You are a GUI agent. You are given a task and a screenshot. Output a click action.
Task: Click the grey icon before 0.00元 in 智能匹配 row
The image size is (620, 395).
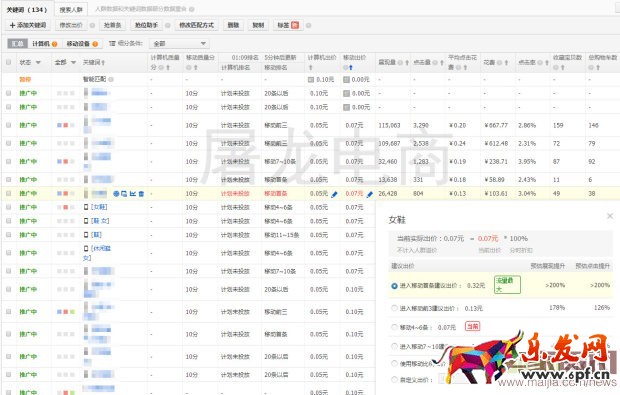[x=346, y=79]
